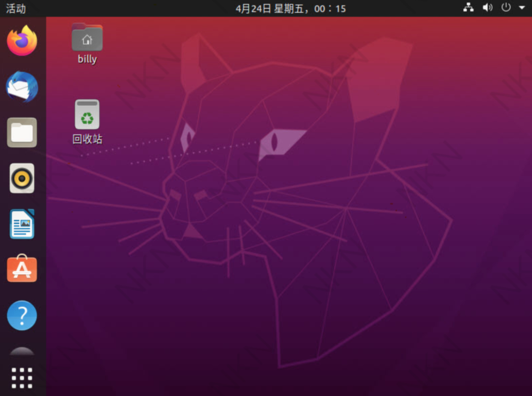Click the 回收站 label text

tap(87, 139)
